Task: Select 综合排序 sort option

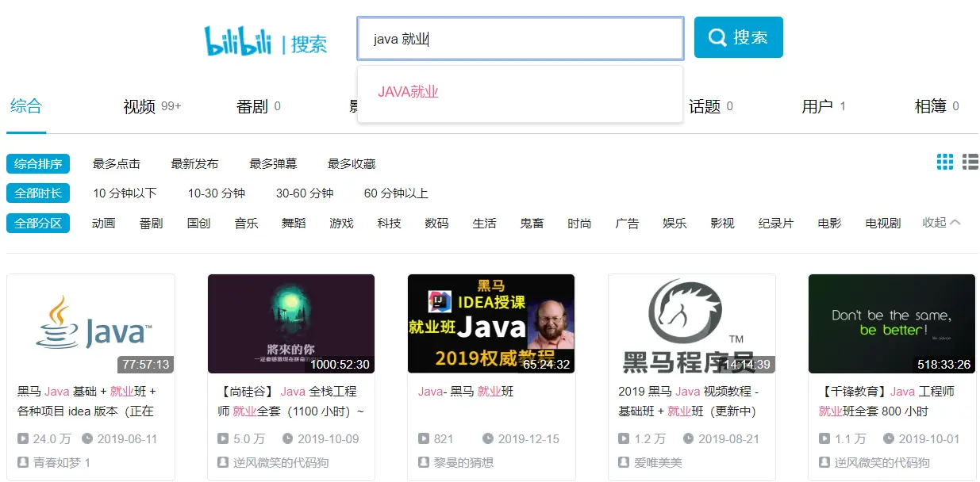Action: point(38,164)
